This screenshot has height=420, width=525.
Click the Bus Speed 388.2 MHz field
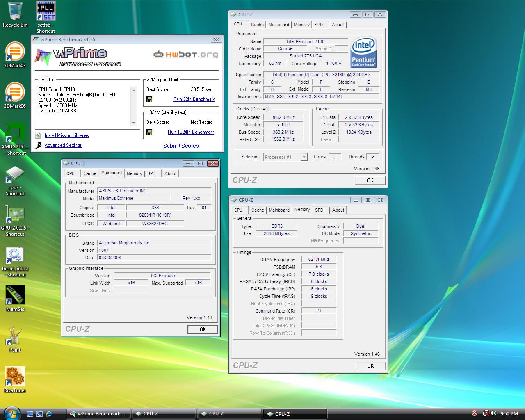[x=283, y=132]
